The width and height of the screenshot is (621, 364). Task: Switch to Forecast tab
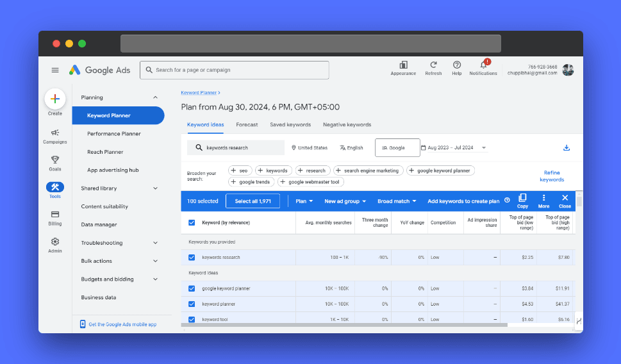[247, 125]
